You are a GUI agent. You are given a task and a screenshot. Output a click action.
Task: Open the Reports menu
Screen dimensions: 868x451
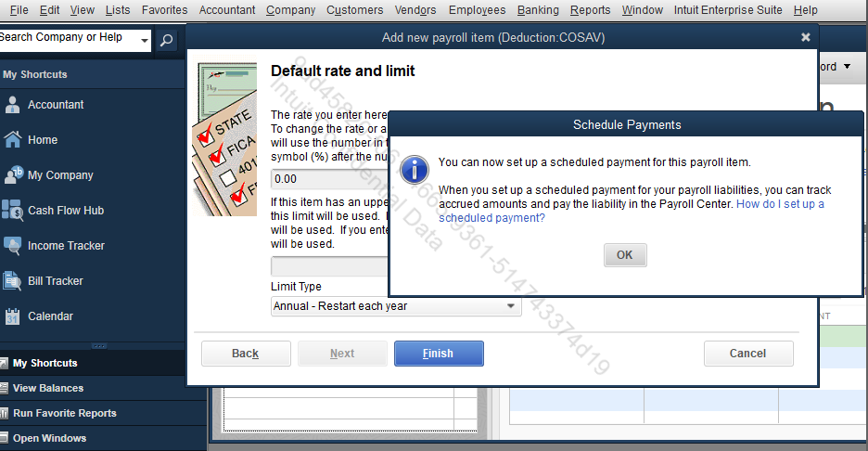(590, 10)
